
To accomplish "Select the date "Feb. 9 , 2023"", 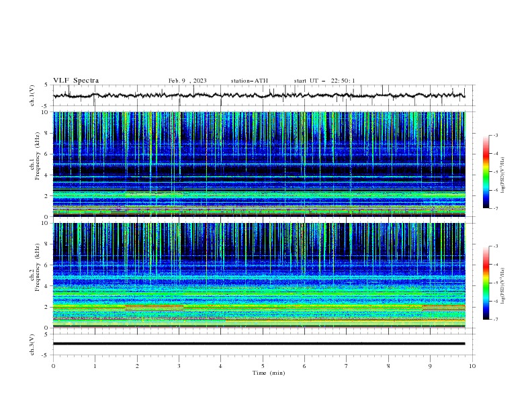I will pyautogui.click(x=187, y=81).
